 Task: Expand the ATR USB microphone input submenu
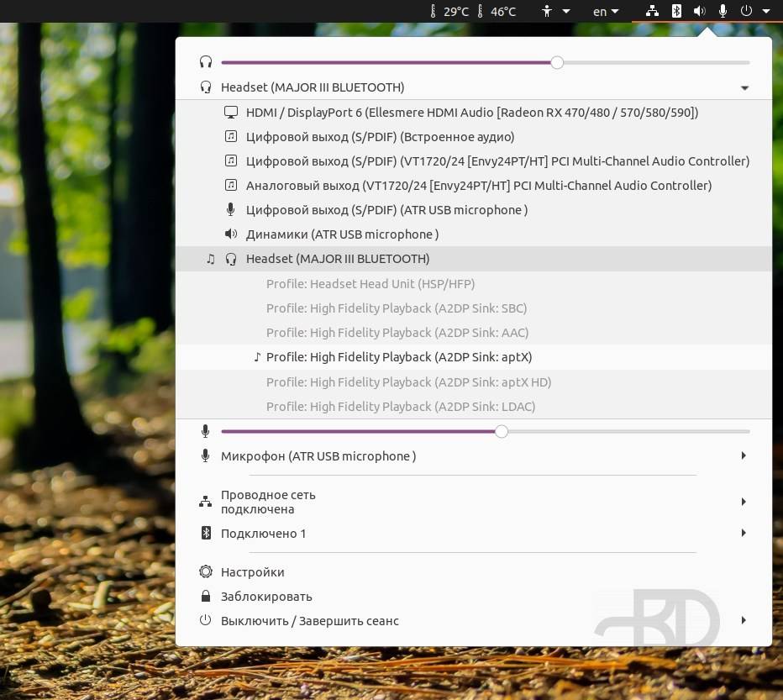(744, 456)
